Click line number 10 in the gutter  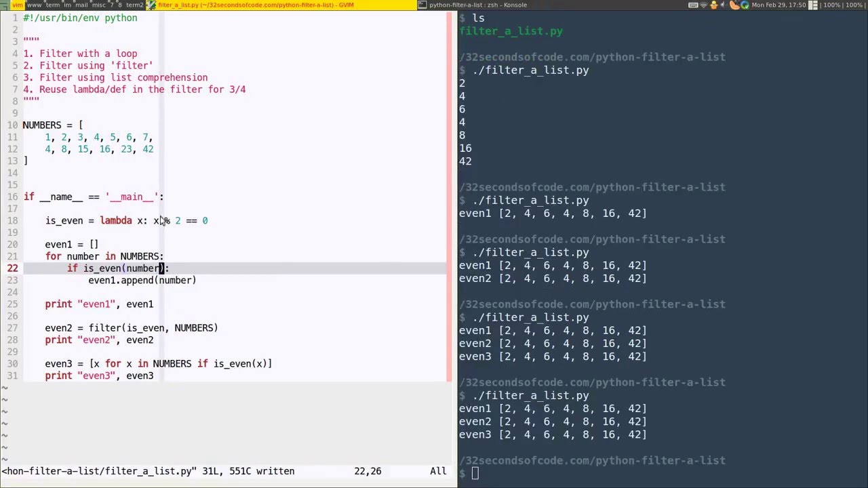pos(13,125)
